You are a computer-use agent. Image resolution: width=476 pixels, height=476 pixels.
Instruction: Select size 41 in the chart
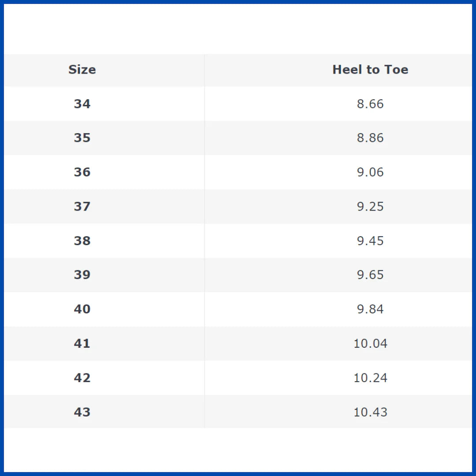[82, 343]
